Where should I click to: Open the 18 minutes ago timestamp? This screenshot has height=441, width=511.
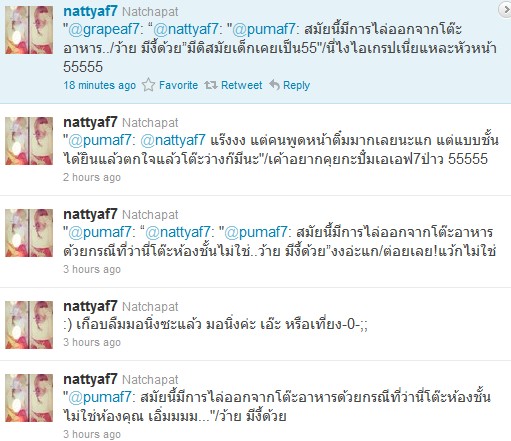click(x=100, y=85)
